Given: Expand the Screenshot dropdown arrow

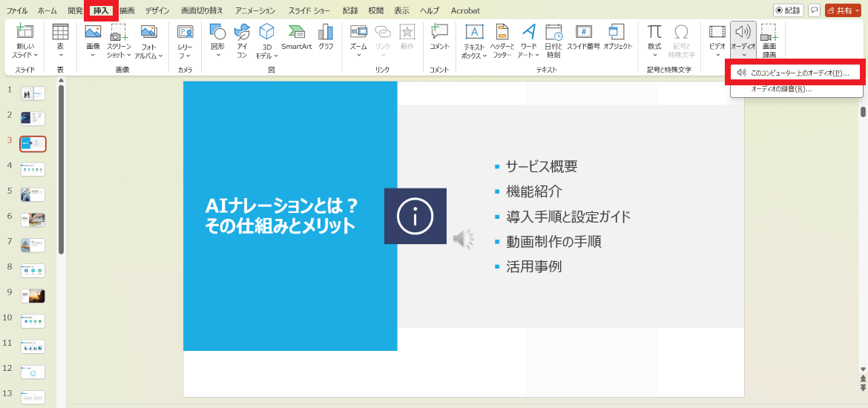Looking at the screenshot, I should click(x=129, y=56).
